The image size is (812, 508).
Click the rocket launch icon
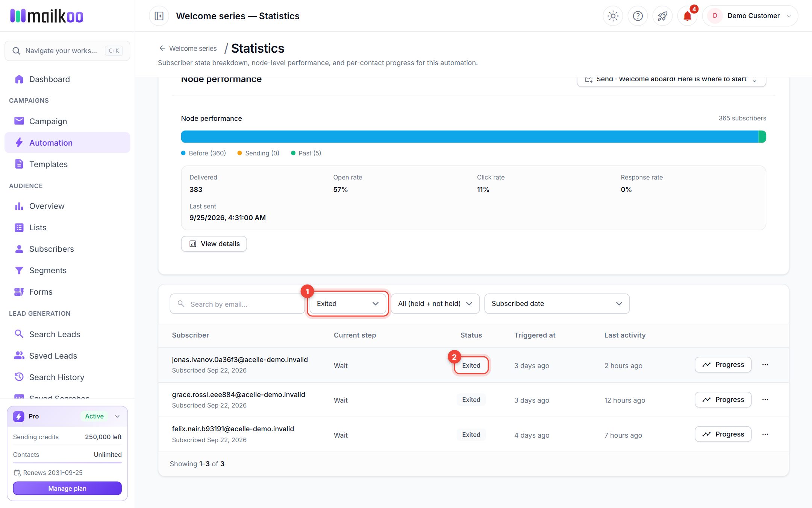(x=662, y=16)
